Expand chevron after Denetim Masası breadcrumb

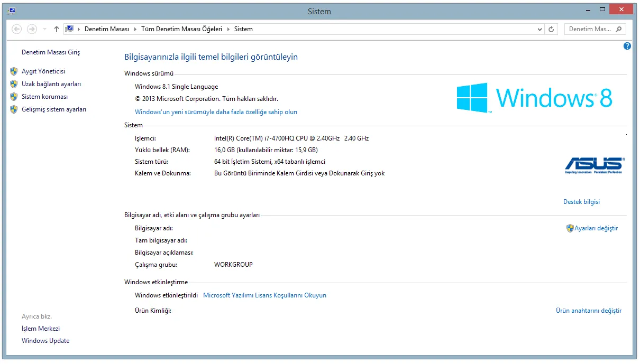(x=135, y=29)
